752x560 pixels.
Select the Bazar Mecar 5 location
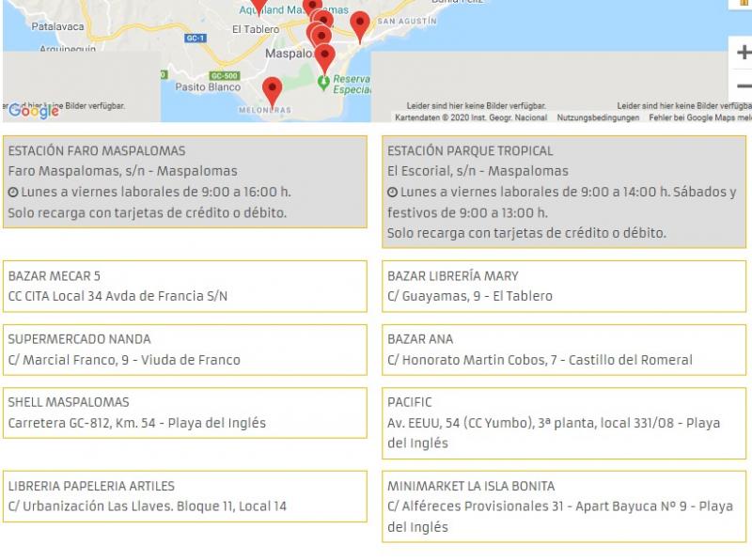point(184,286)
